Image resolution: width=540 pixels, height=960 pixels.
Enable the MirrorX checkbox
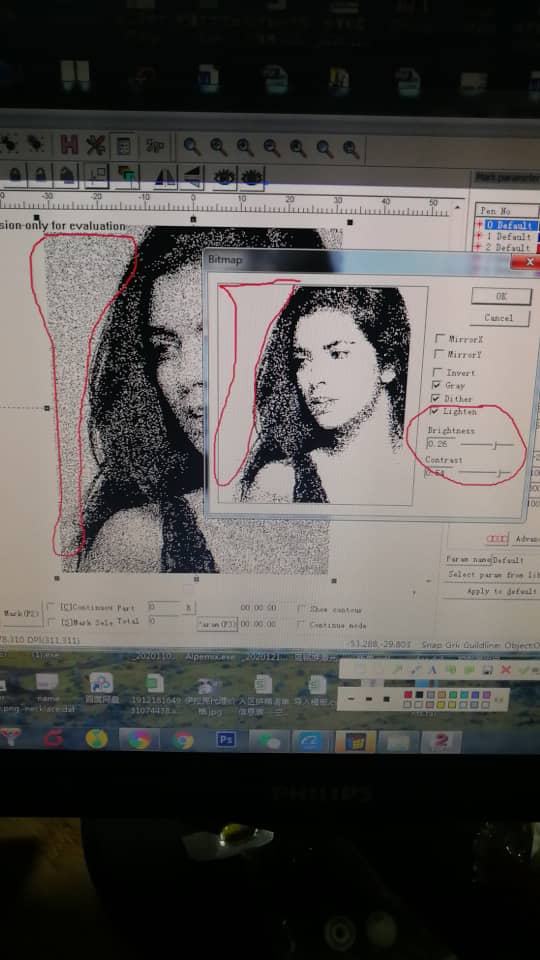pos(440,339)
